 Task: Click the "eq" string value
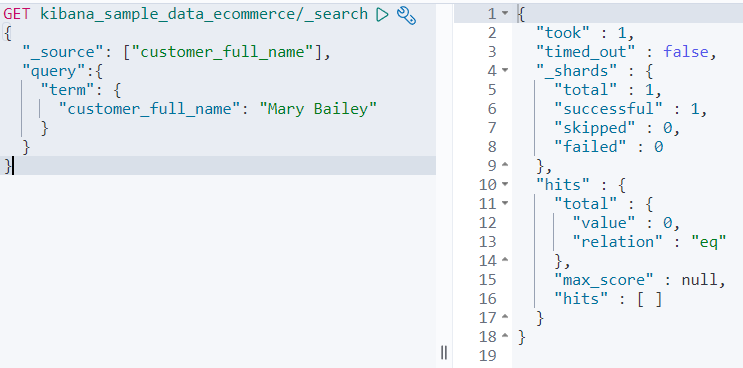708,242
